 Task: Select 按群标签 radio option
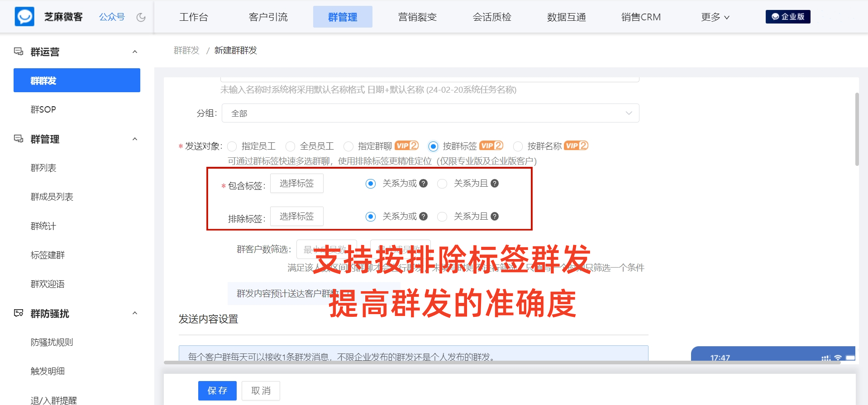pyautogui.click(x=433, y=146)
